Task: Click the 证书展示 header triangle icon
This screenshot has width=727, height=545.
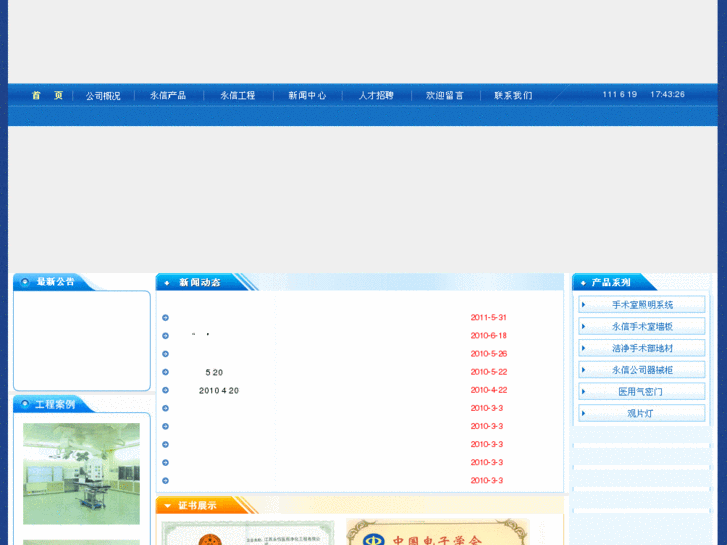Action: (x=167, y=506)
